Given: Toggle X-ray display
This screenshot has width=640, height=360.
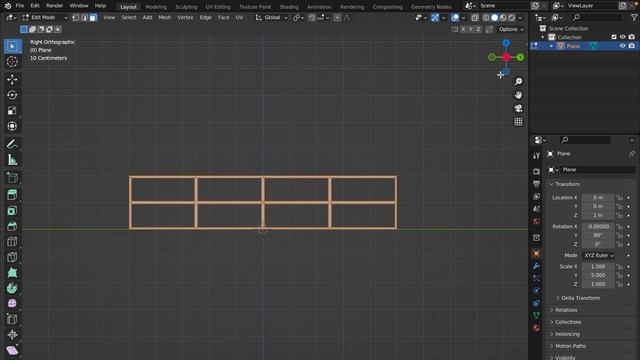Looking at the screenshot, I should point(475,18).
